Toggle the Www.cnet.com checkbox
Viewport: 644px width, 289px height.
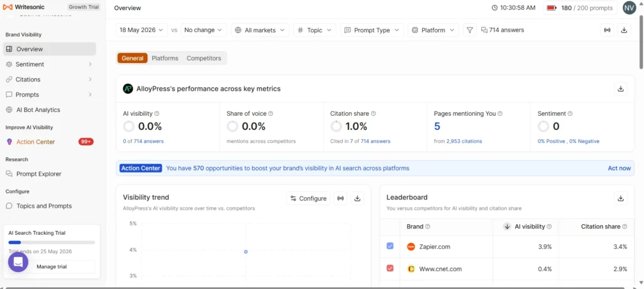pos(390,268)
